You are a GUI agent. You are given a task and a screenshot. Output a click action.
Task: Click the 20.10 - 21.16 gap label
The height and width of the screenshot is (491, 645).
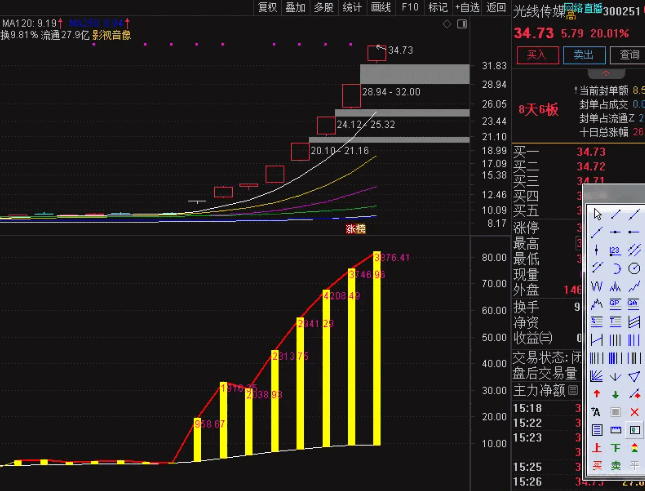click(340, 151)
